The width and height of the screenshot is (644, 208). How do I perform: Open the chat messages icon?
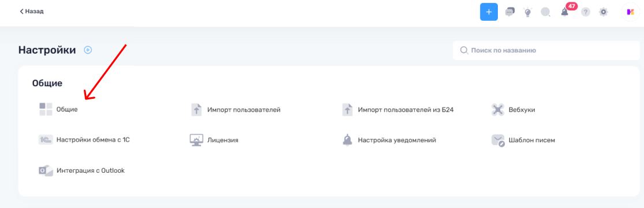509,12
